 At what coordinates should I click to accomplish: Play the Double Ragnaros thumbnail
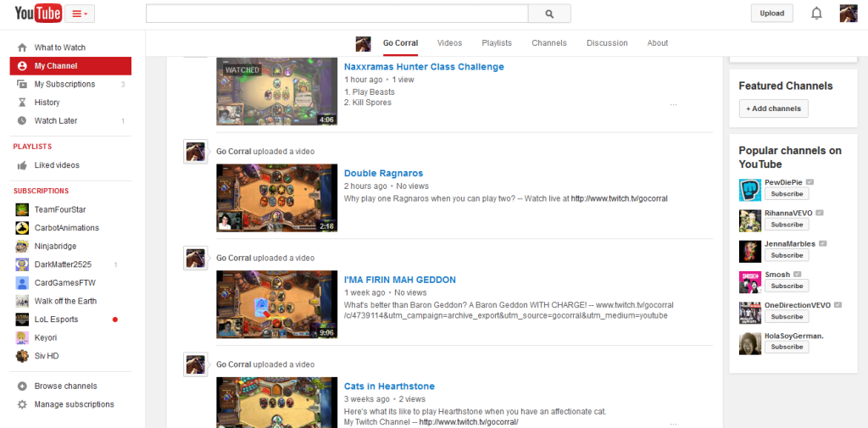coord(277,197)
